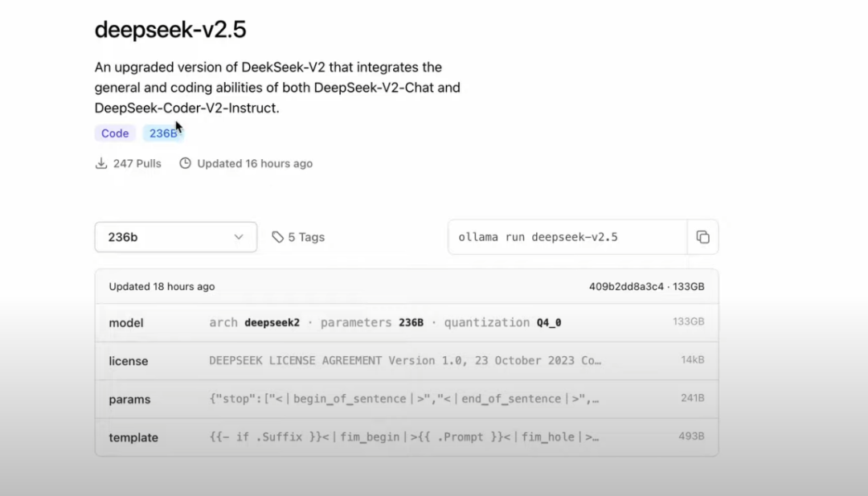
Task: Click inside the ollama run command field
Action: 563,236
